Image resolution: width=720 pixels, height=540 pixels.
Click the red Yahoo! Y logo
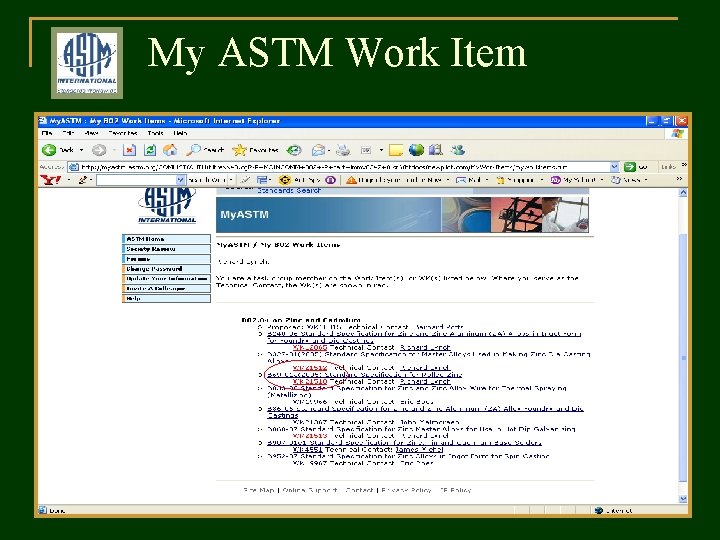point(51,180)
